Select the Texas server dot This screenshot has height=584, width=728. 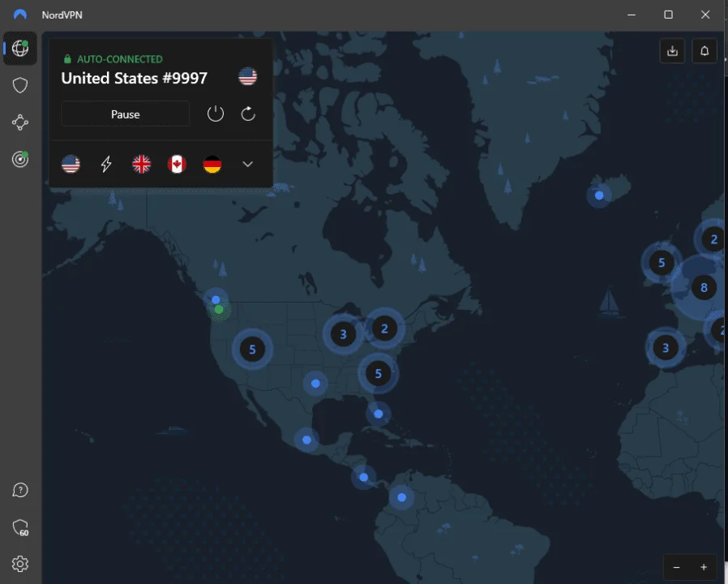(315, 384)
